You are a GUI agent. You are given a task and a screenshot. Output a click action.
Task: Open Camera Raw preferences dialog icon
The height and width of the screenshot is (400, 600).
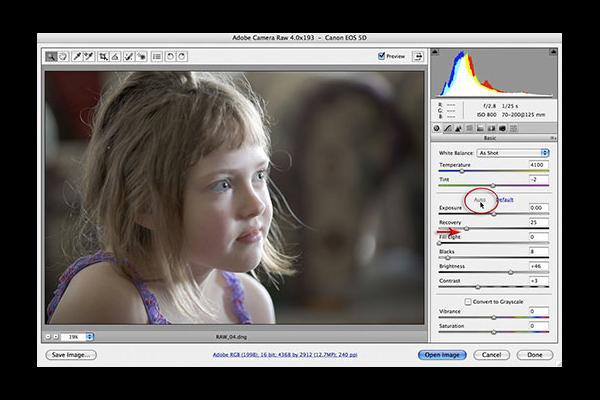157,56
